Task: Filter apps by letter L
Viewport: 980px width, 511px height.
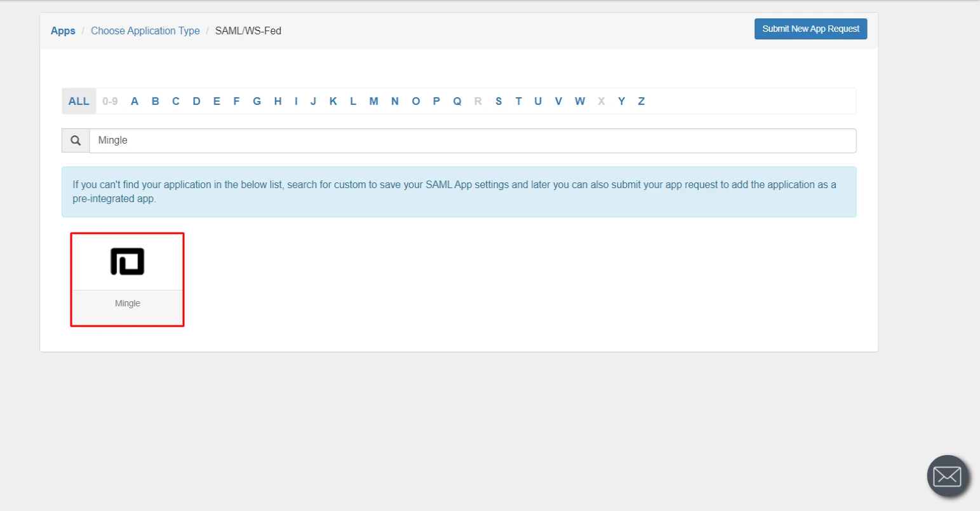Action: coord(353,101)
